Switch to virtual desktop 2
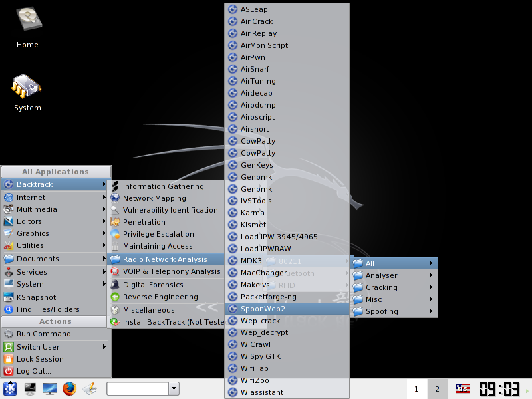The image size is (532, 399). click(x=437, y=389)
